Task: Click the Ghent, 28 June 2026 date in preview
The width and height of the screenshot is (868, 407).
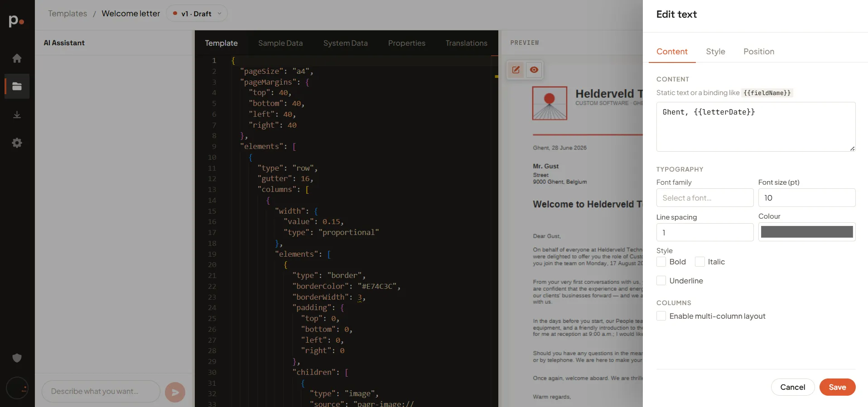Action: tap(559, 148)
